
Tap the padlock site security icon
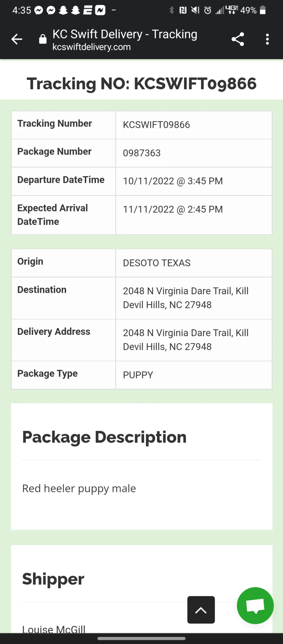pos(43,39)
